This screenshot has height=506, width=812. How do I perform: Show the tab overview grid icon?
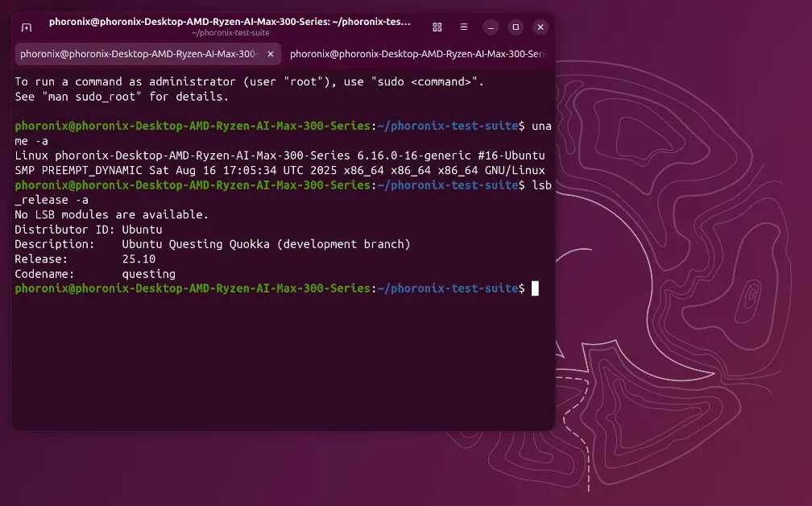pyautogui.click(x=437, y=27)
